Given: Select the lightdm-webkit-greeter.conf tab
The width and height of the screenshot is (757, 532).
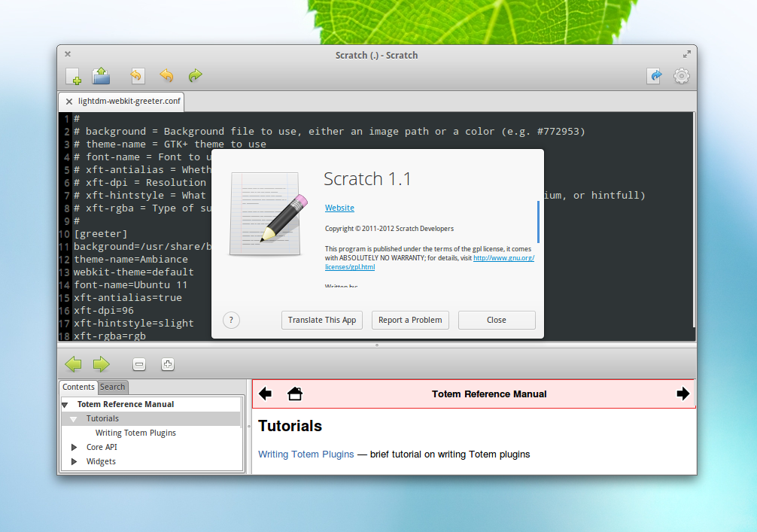Looking at the screenshot, I should (121, 102).
